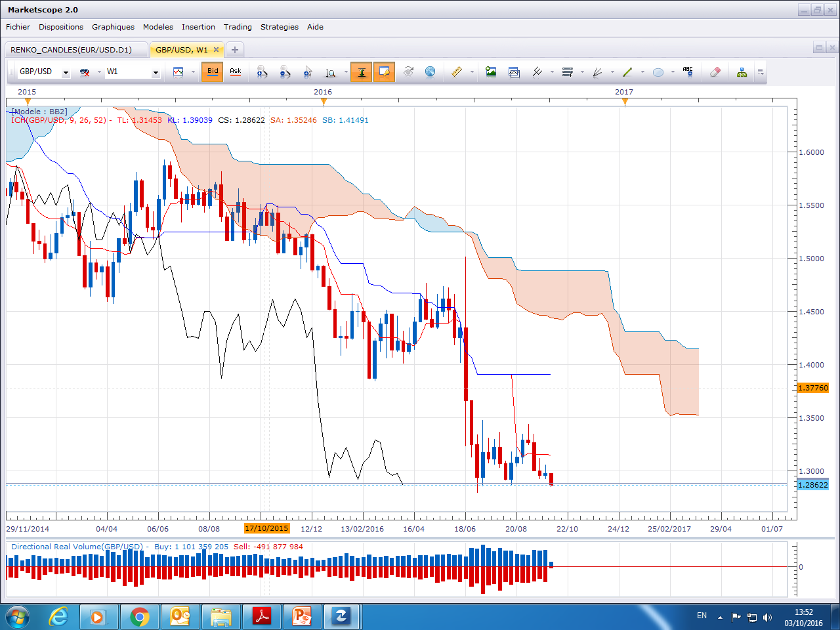Select the ellipse shape drawing tool
This screenshot has width=840, height=630.
[x=658, y=72]
